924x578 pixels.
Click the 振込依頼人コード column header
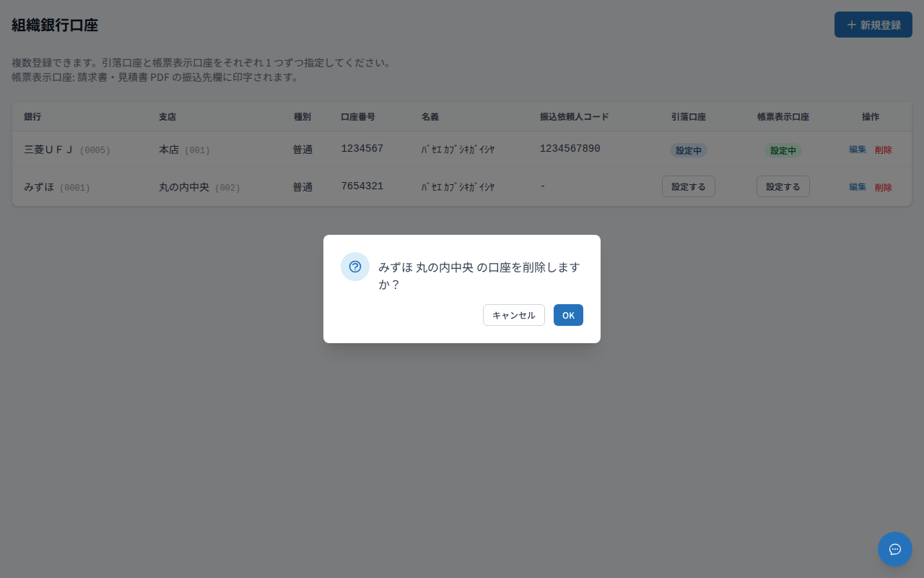pos(575,116)
